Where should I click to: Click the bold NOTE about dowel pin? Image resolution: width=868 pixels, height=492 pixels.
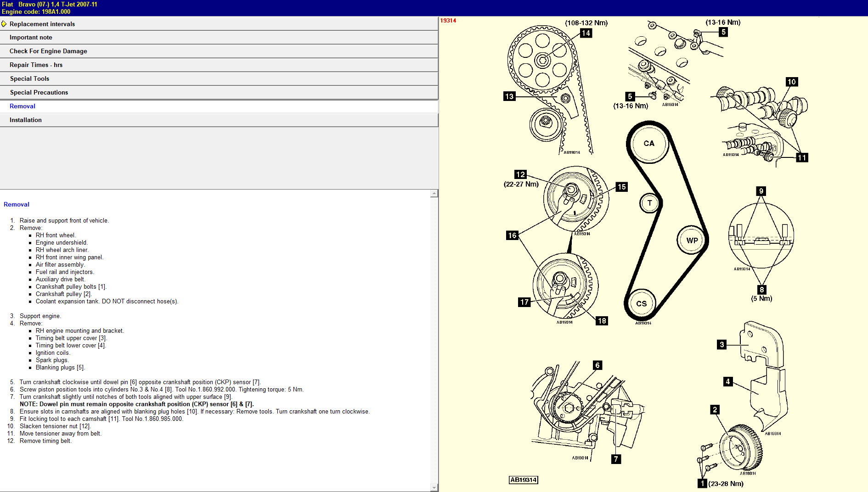point(137,404)
